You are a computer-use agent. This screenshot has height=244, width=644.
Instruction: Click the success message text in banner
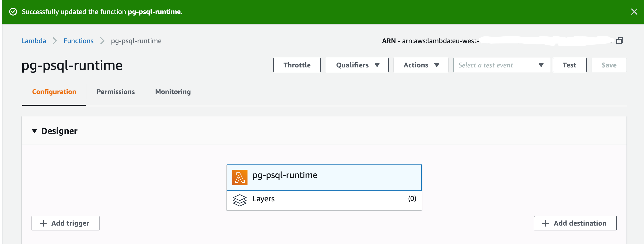(102, 12)
